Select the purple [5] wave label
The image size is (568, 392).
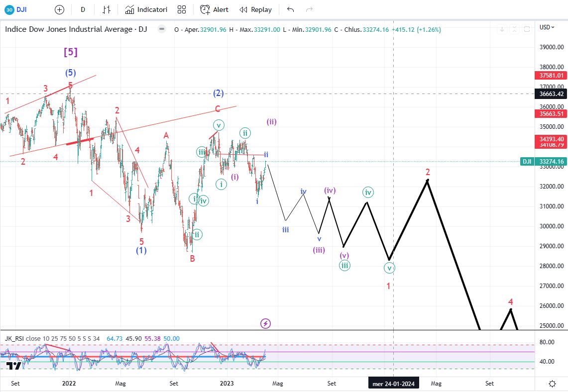pos(71,52)
